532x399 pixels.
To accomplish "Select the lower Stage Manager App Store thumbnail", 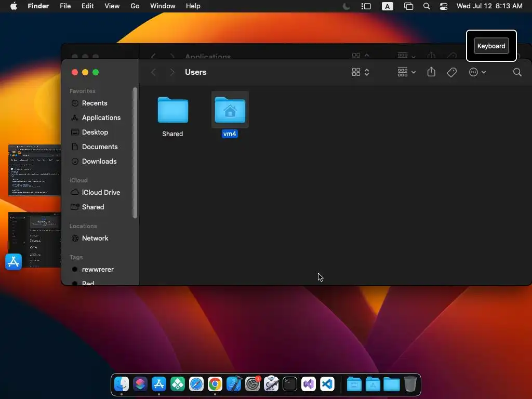I will 34,240.
